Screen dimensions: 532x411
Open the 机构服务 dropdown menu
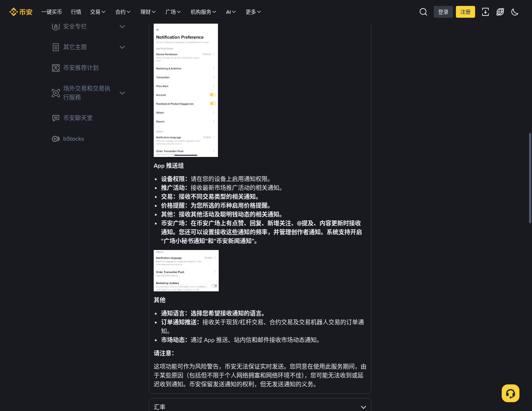click(204, 12)
